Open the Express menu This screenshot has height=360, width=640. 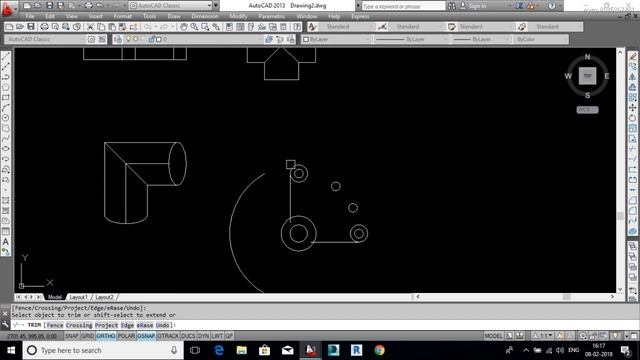pos(360,16)
